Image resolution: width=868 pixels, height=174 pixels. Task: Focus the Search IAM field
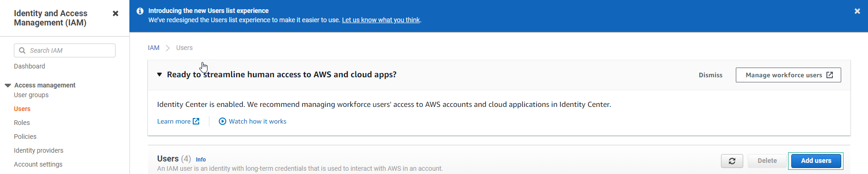(x=65, y=50)
